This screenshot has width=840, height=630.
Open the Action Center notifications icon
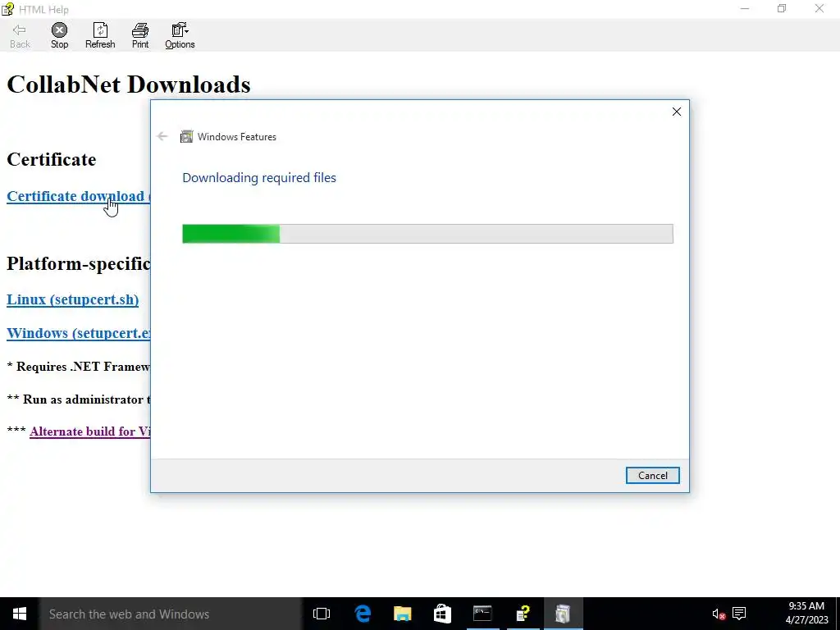(739, 614)
